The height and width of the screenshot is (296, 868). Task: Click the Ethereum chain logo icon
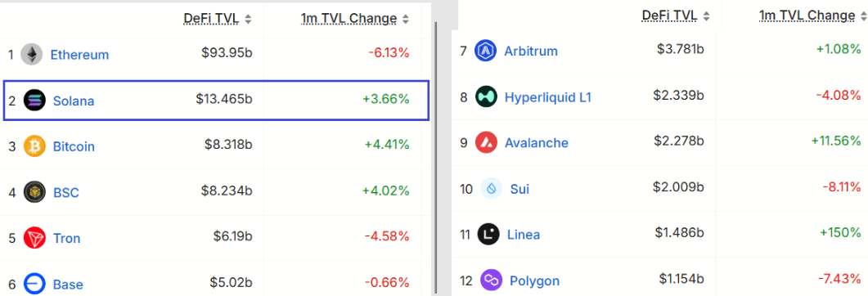pos(32,54)
